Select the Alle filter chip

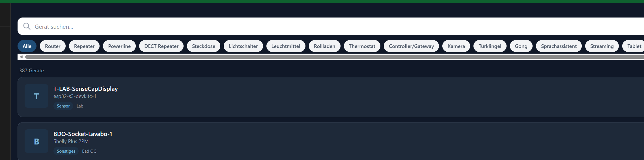pyautogui.click(x=27, y=46)
